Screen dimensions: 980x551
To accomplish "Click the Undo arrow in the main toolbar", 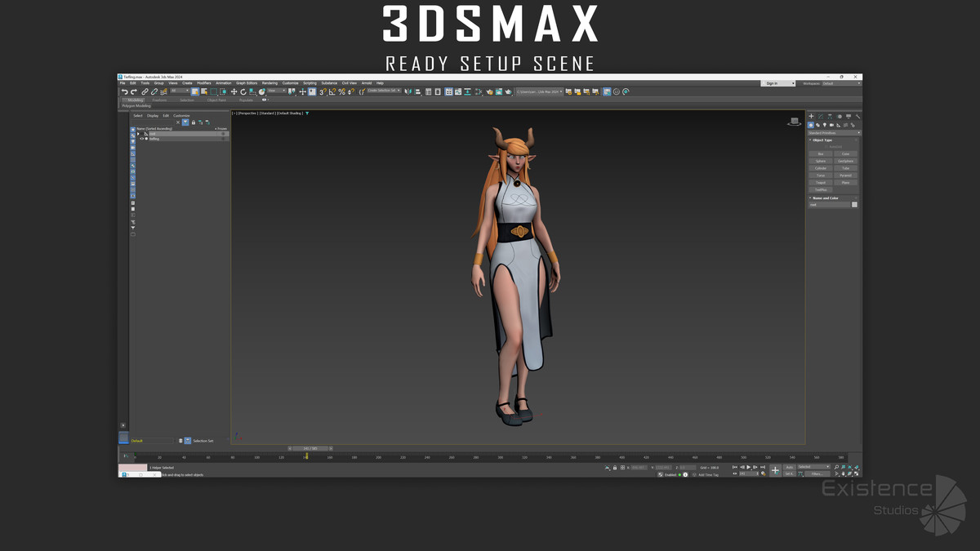I will [x=124, y=91].
